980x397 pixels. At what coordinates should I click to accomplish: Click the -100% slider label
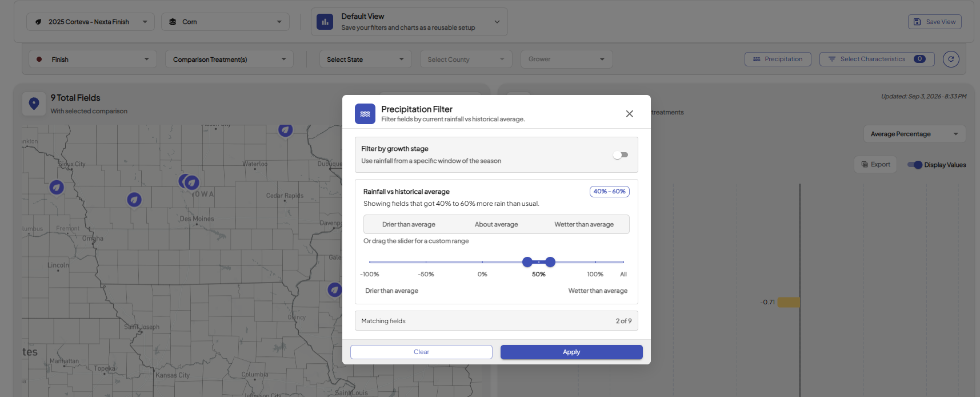(370, 275)
